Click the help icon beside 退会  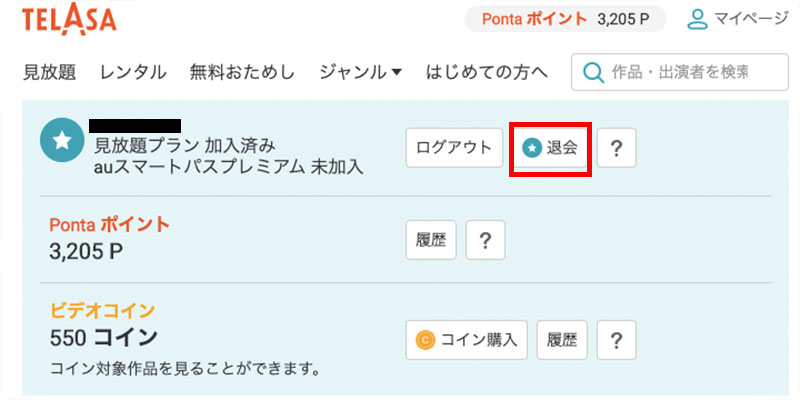pyautogui.click(x=617, y=149)
